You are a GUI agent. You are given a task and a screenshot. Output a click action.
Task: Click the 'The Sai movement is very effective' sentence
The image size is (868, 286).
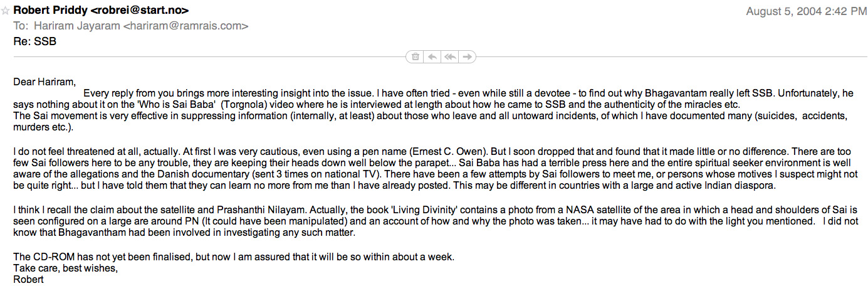point(188,117)
